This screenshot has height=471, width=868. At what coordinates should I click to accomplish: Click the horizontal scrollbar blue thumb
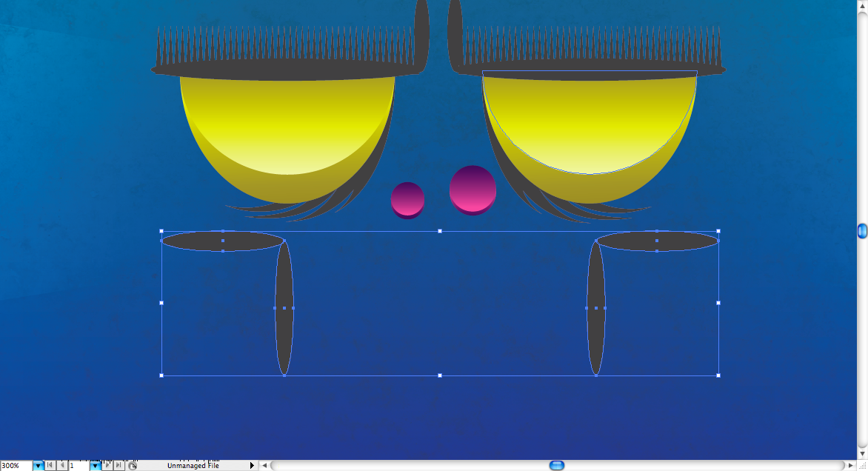click(556, 466)
